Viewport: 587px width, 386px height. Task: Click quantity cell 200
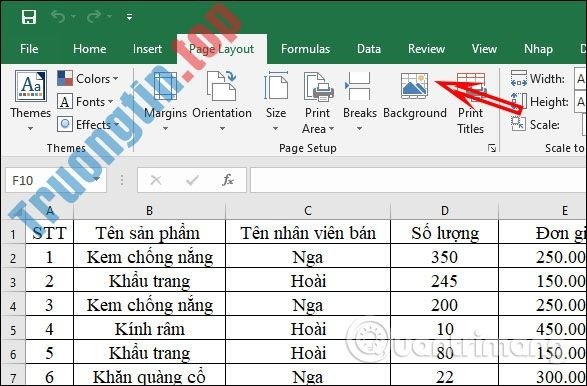coord(444,304)
